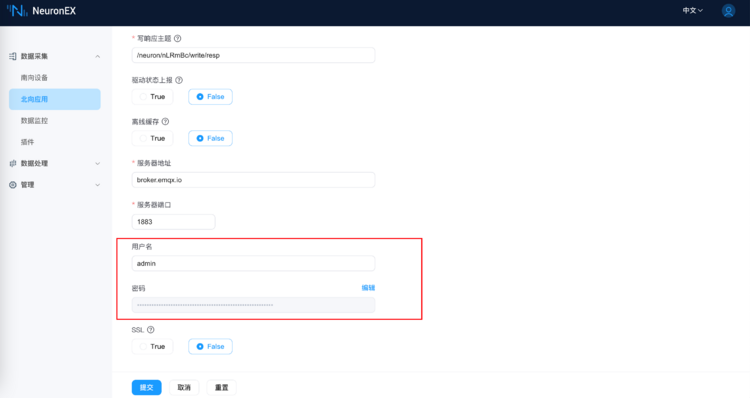Click help icon next to 离线缓存

click(x=165, y=122)
